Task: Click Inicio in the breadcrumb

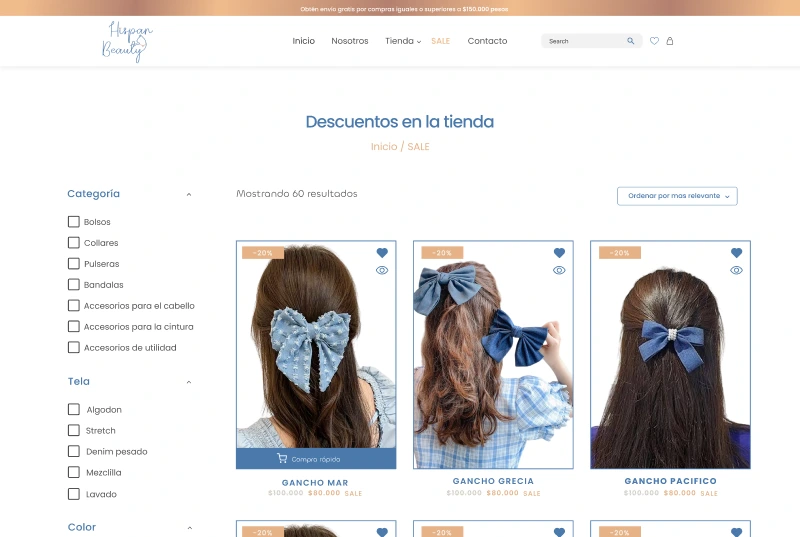Action: pyautogui.click(x=384, y=147)
